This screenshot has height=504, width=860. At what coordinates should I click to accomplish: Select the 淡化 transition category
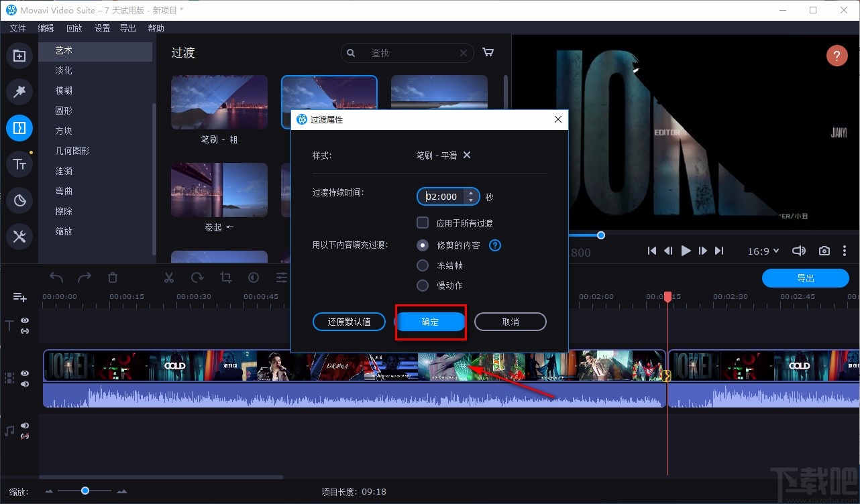[64, 70]
